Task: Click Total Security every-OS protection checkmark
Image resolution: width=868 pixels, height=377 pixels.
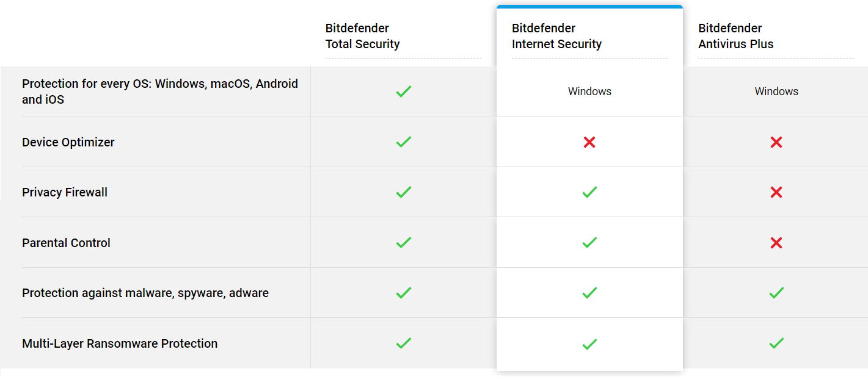Action: [403, 92]
